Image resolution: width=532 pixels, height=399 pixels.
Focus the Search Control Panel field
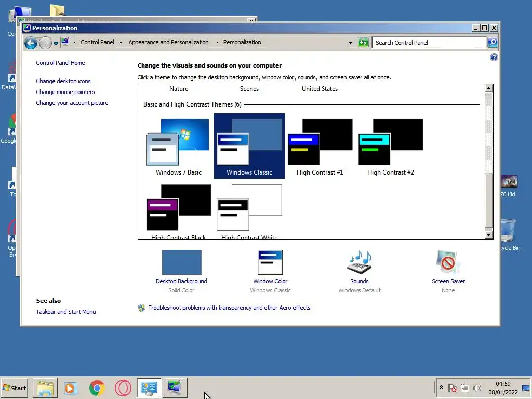[429, 43]
